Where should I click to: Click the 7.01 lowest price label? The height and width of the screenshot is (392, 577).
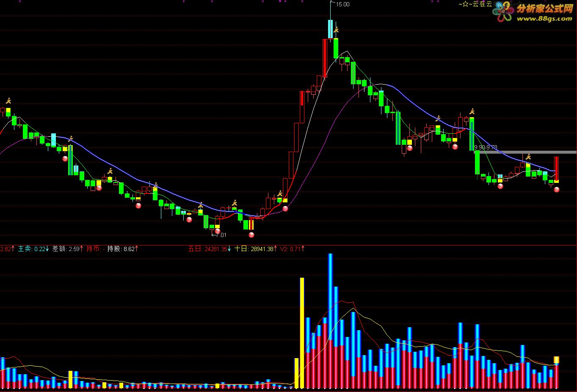pos(221,235)
